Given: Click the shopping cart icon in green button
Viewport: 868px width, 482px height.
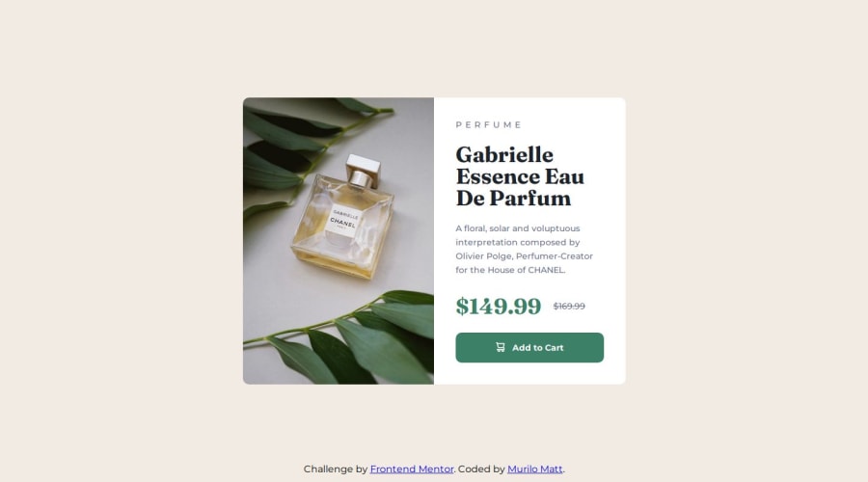Looking at the screenshot, I should (x=500, y=347).
